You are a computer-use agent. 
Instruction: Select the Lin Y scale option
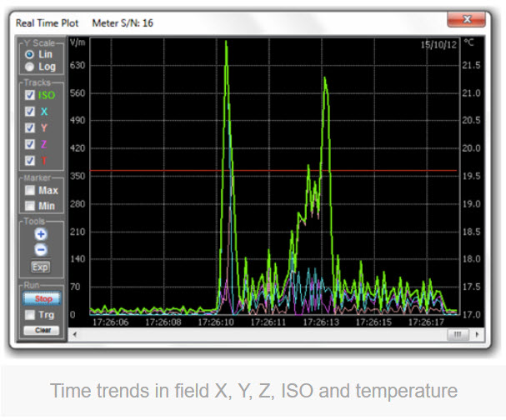(x=29, y=54)
